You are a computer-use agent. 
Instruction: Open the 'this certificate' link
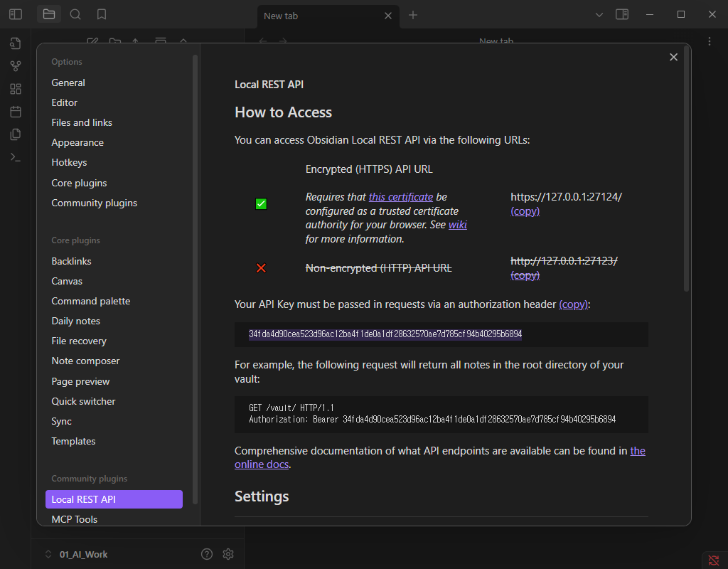401,197
